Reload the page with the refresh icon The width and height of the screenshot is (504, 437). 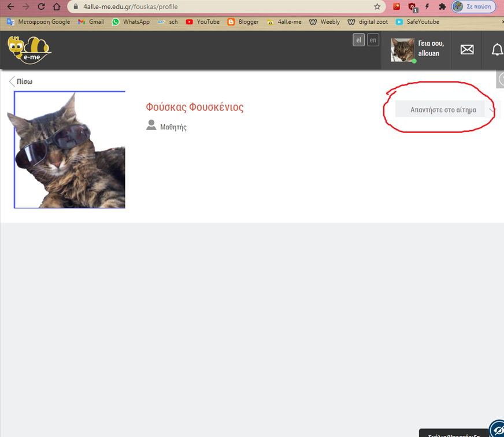click(x=41, y=6)
